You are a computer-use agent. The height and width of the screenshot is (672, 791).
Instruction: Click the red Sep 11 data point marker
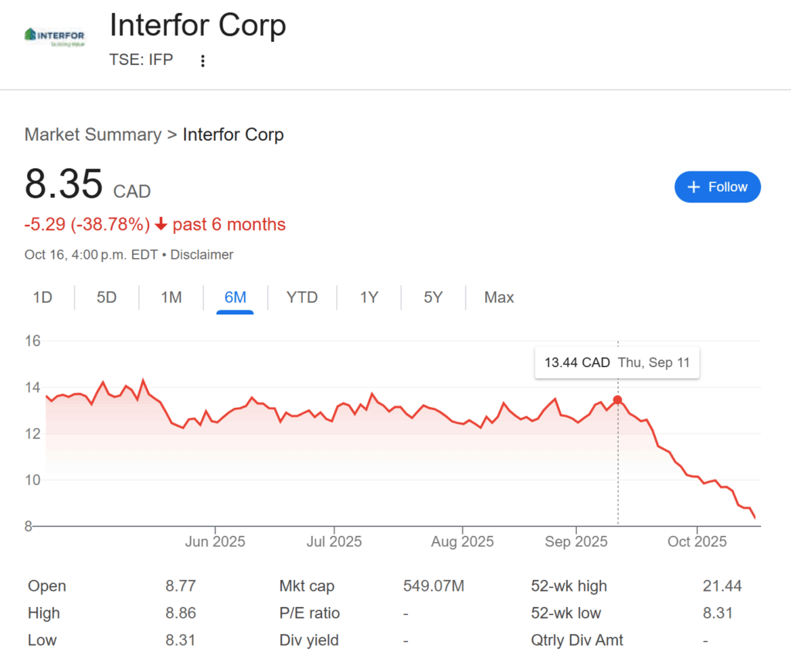coord(617,399)
